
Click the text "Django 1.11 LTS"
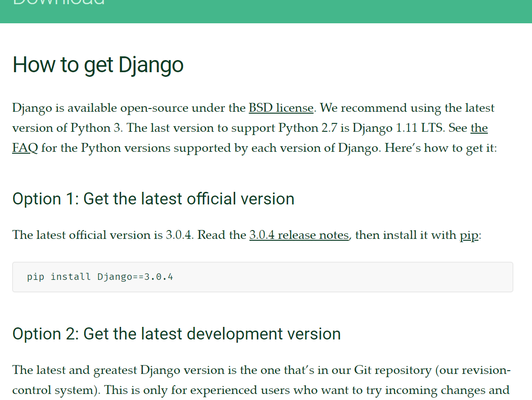[397, 128]
